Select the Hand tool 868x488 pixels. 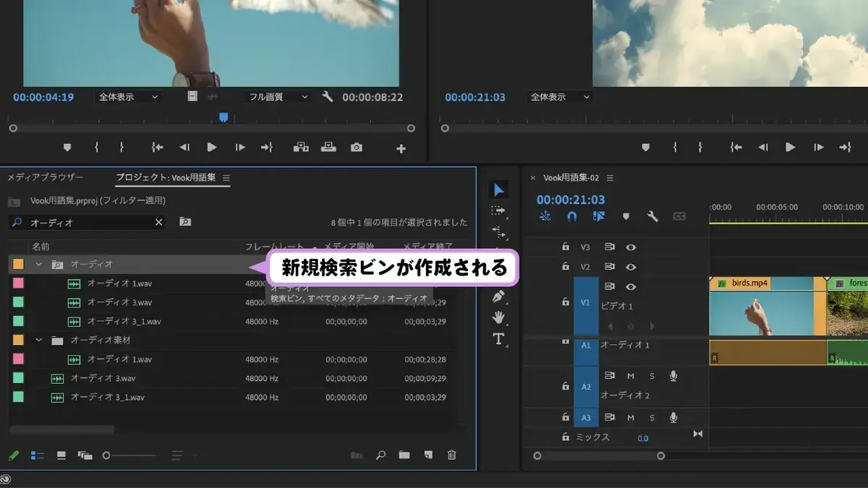pos(498,317)
